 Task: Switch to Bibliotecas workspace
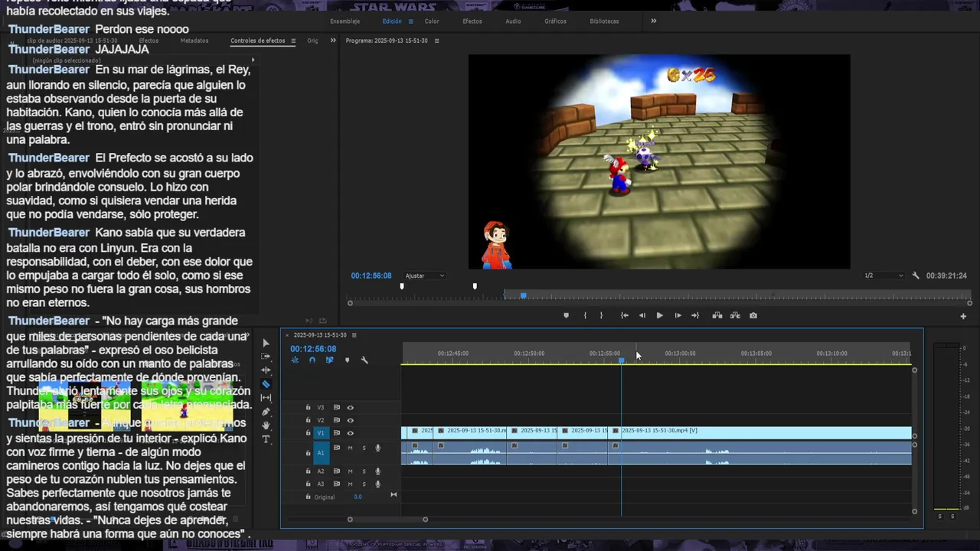pyautogui.click(x=604, y=21)
